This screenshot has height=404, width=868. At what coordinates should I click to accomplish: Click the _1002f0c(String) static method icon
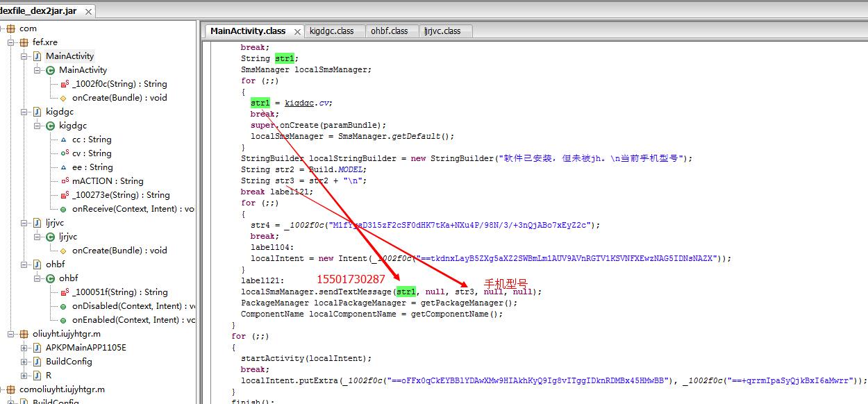click(x=64, y=84)
